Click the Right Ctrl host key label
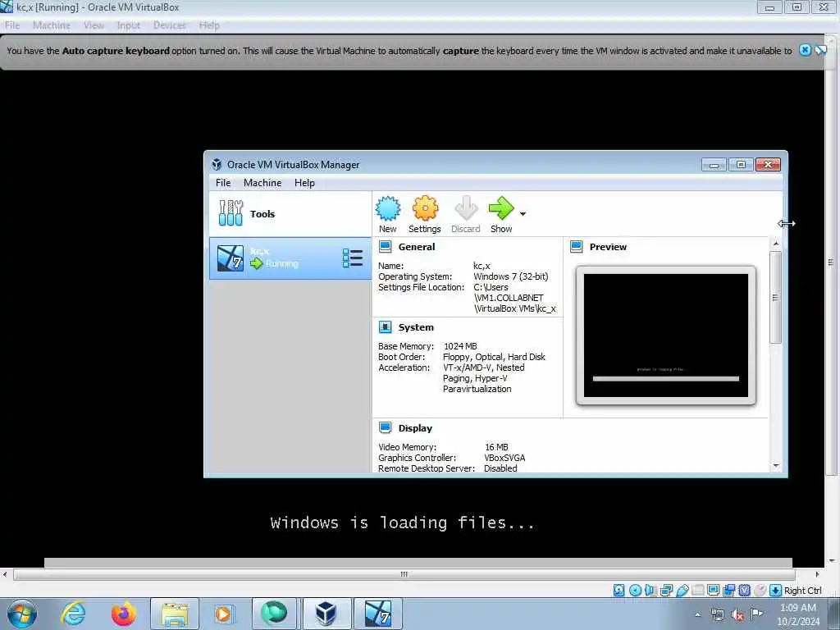This screenshot has height=630, width=840. [x=802, y=591]
